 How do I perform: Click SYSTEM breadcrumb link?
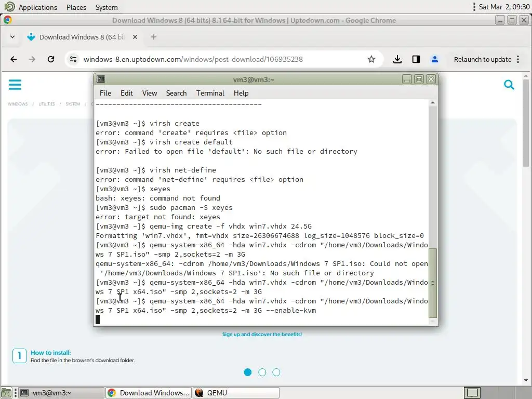click(73, 104)
